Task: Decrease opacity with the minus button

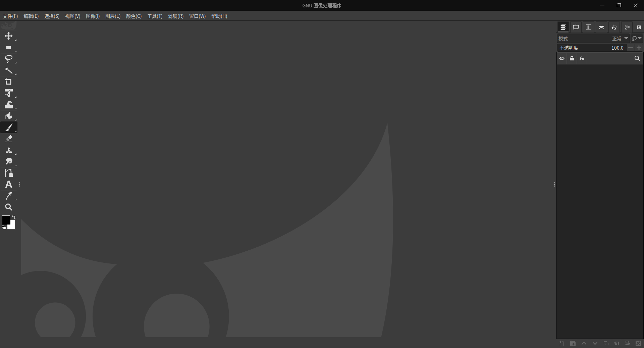Action: pos(631,48)
